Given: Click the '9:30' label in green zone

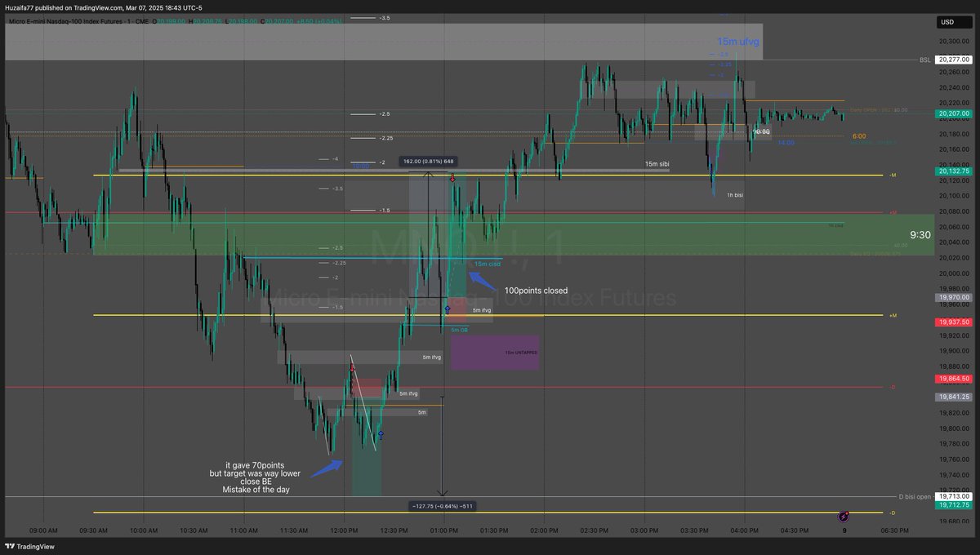Looking at the screenshot, I should (x=920, y=234).
